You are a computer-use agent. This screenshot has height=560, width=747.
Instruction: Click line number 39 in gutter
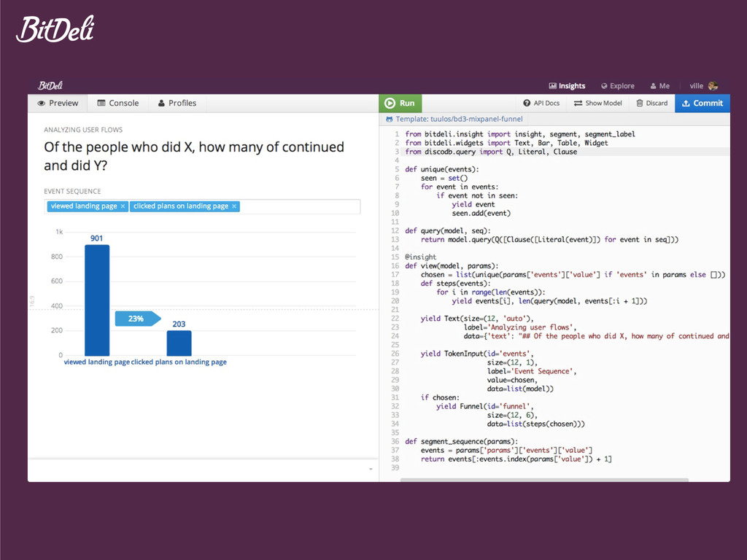[395, 467]
